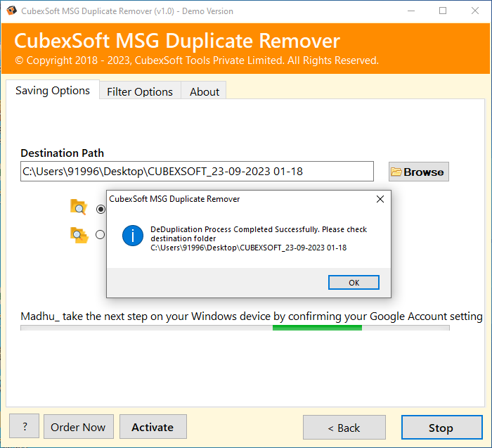Click the Activate button
This screenshot has height=448, width=492.
click(153, 427)
